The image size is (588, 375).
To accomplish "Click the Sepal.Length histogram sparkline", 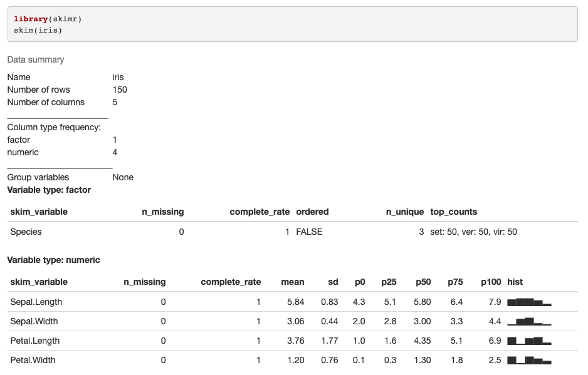I will coord(529,302).
